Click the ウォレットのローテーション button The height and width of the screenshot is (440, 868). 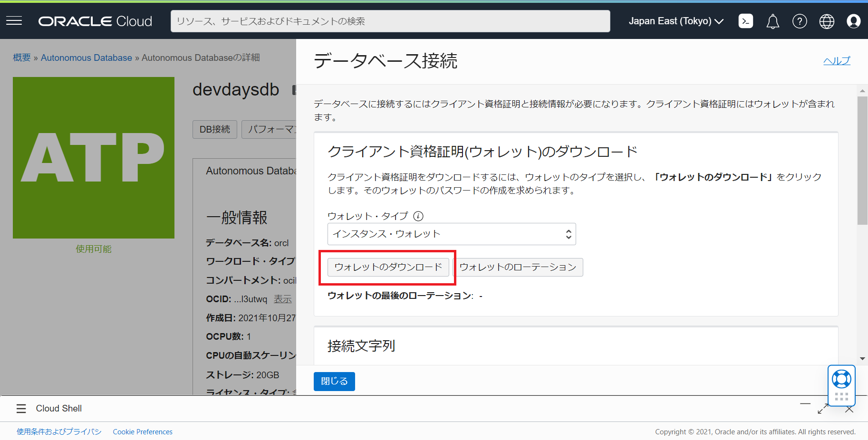pos(518,267)
